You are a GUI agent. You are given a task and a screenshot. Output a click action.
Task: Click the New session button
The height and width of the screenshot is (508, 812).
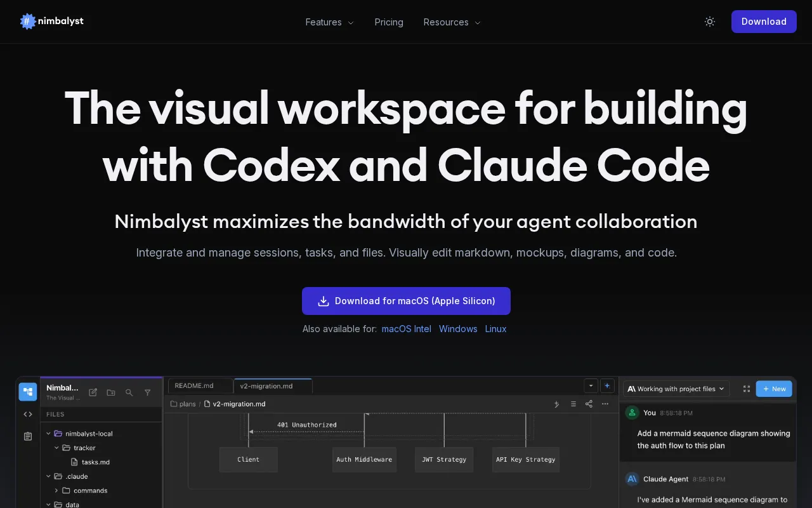click(x=774, y=389)
